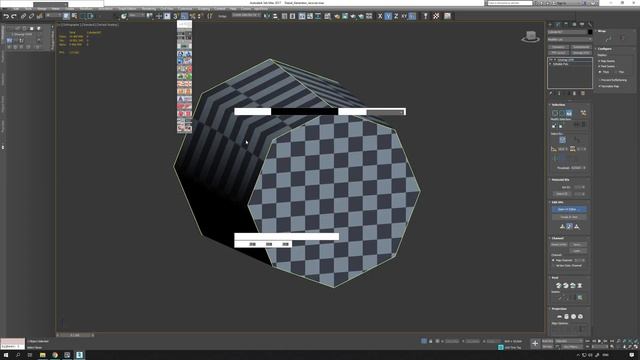
Task: Toggle Prevent Reflattening checkbox
Action: point(599,80)
